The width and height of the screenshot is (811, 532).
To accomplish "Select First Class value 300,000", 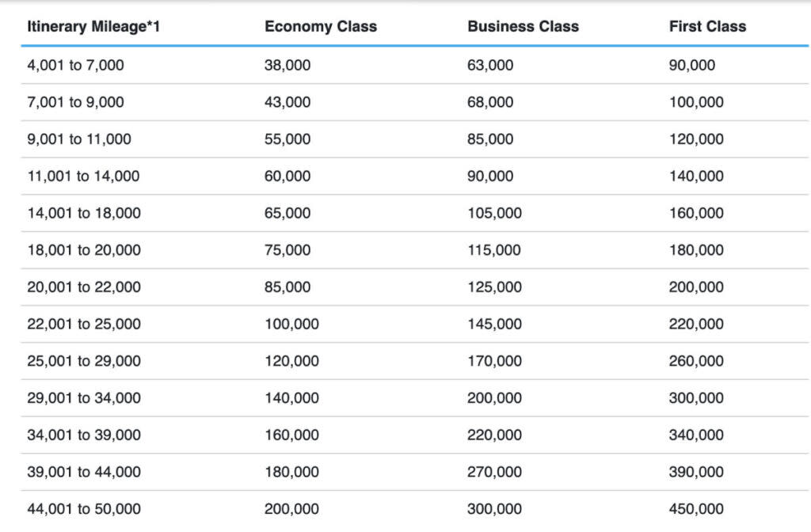I will tap(696, 397).
